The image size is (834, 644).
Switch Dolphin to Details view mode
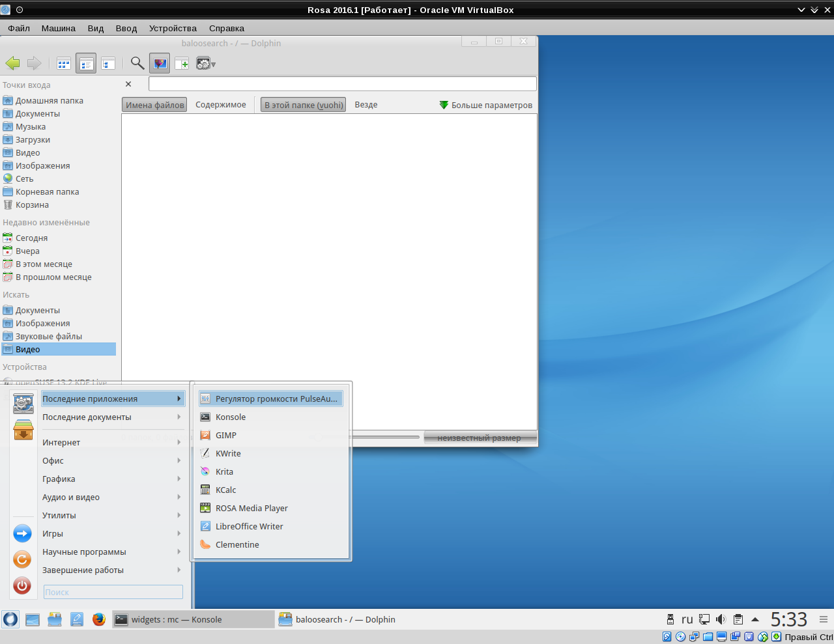click(x=108, y=63)
